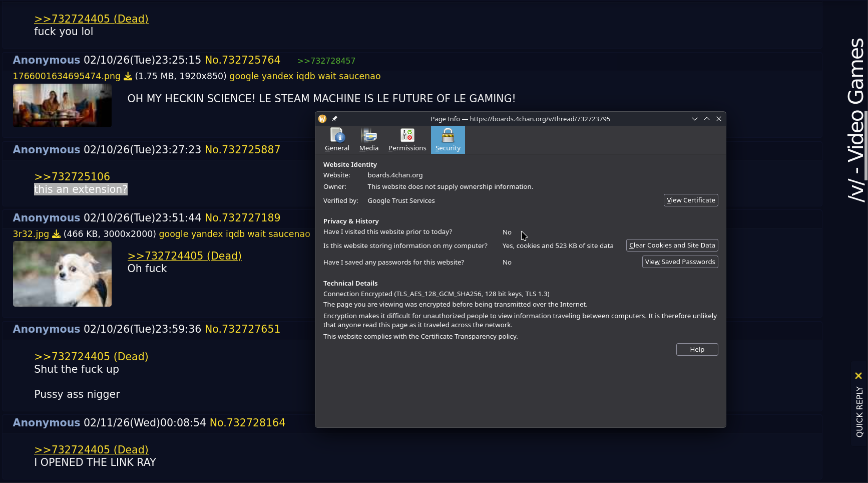Viewport: 868px width, 483px height.
Task: Click "This website does not supply ownership information."
Action: 450,187
